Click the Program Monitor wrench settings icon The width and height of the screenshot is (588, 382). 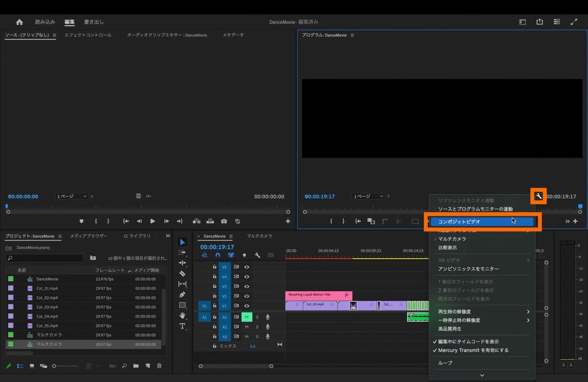pyautogui.click(x=538, y=196)
